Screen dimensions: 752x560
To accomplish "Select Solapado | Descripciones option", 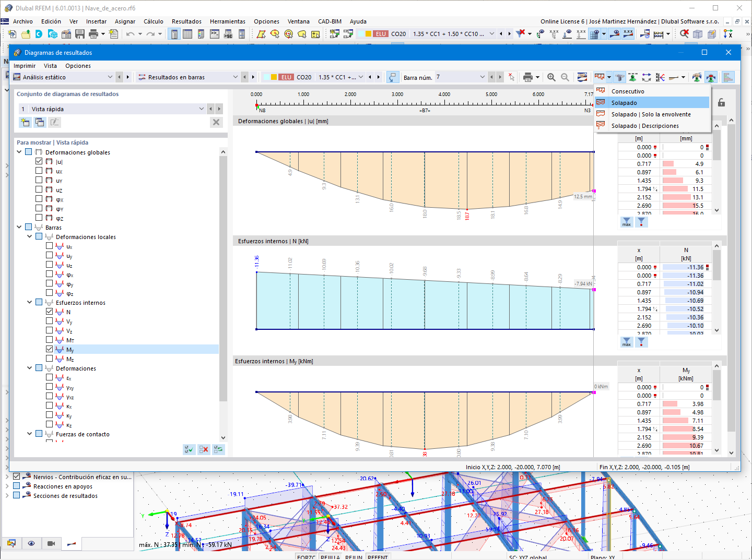I will 653,126.
